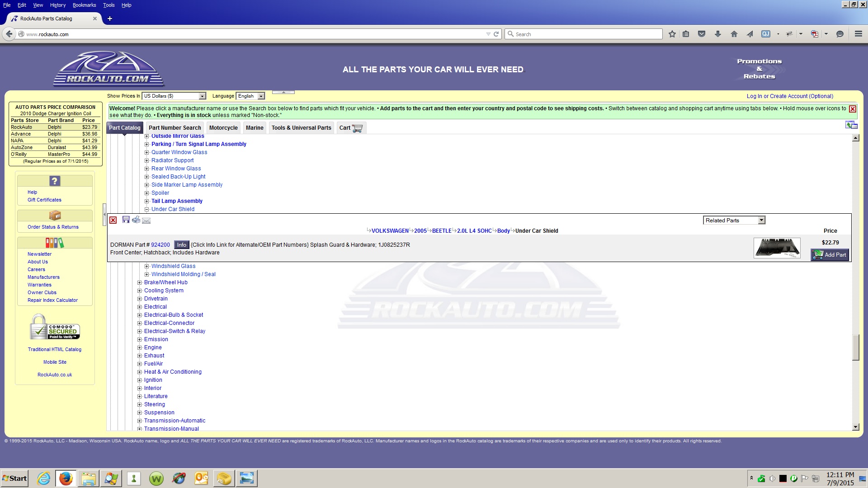Click the print listing icon
Image resolution: width=868 pixels, height=488 pixels.
[x=136, y=220]
